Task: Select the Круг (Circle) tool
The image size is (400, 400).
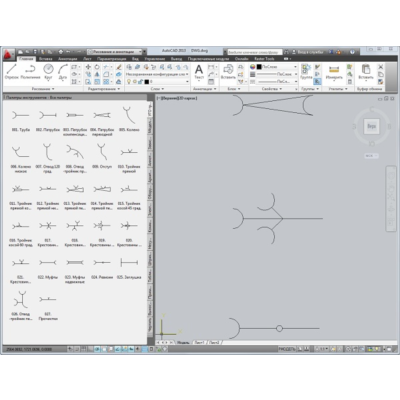Action: (48, 72)
